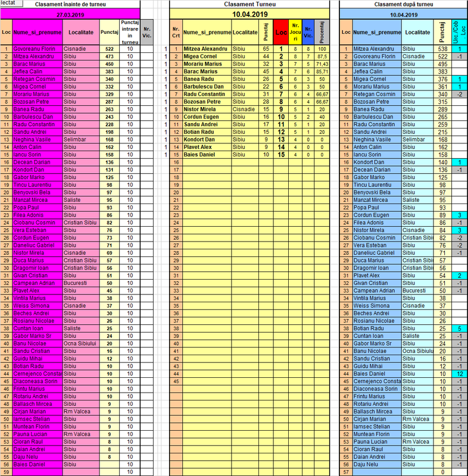The height and width of the screenshot is (476, 468).
Task: Select the gray 'Procentaj' column header
Action: (x=322, y=32)
